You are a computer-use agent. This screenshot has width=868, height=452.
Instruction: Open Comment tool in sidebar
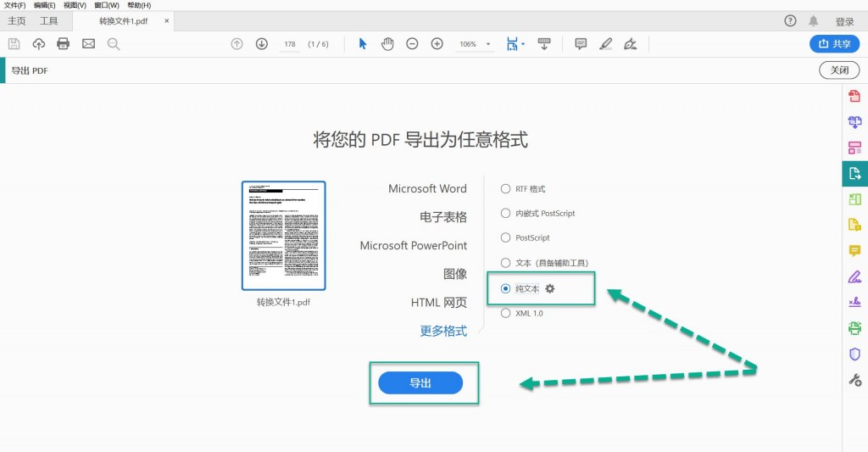(x=854, y=250)
